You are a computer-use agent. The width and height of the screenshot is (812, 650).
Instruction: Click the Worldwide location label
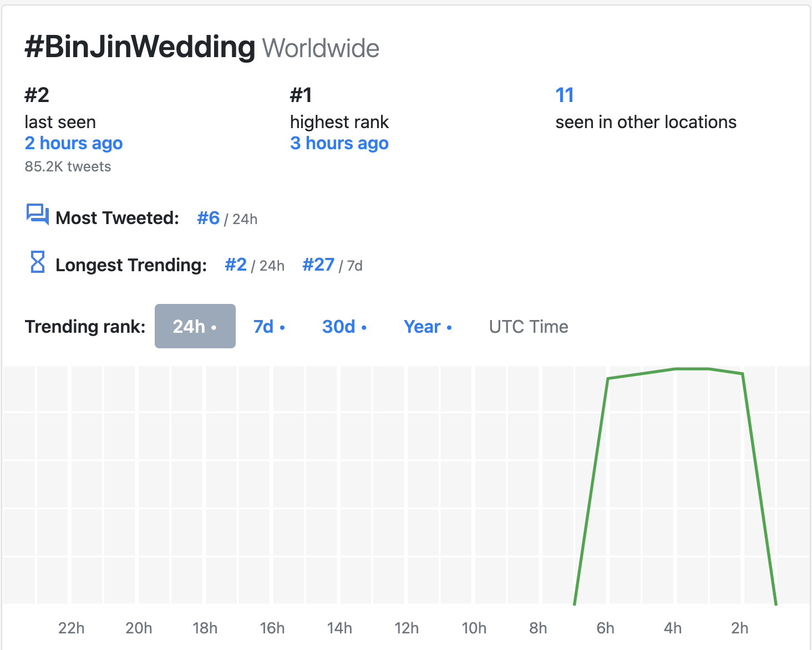(x=321, y=48)
